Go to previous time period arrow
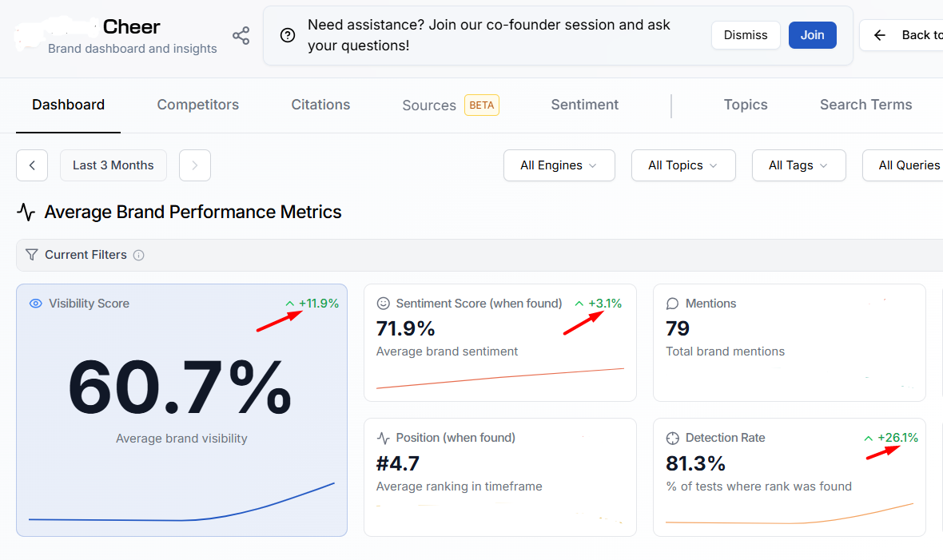This screenshot has height=560, width=943. pyautogui.click(x=32, y=165)
